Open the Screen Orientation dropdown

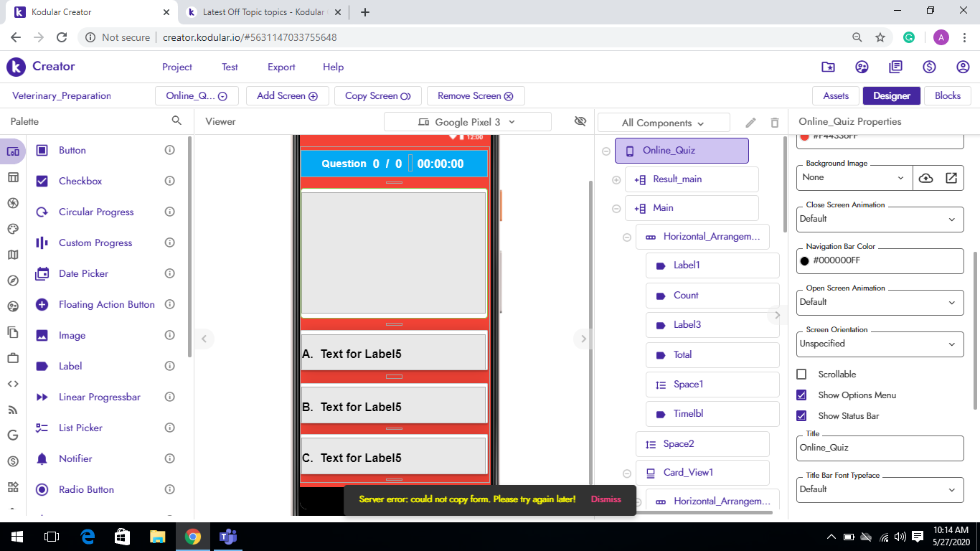(880, 344)
